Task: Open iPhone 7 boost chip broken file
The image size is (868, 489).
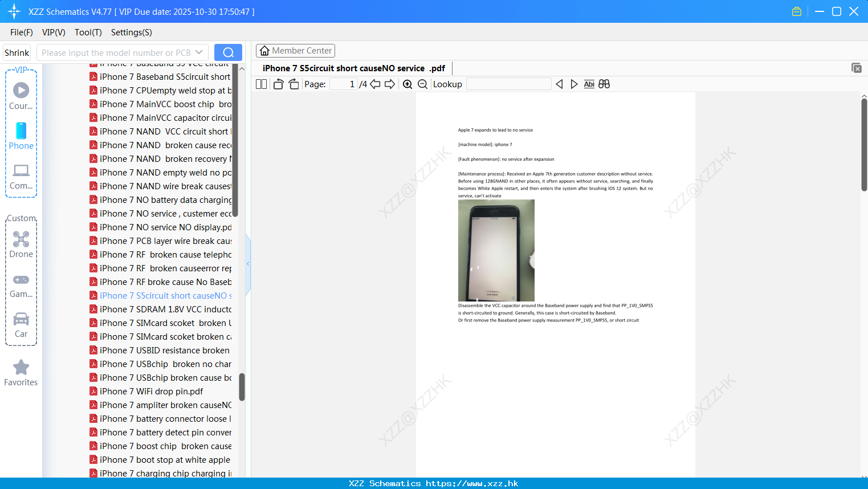Action: pos(161,446)
